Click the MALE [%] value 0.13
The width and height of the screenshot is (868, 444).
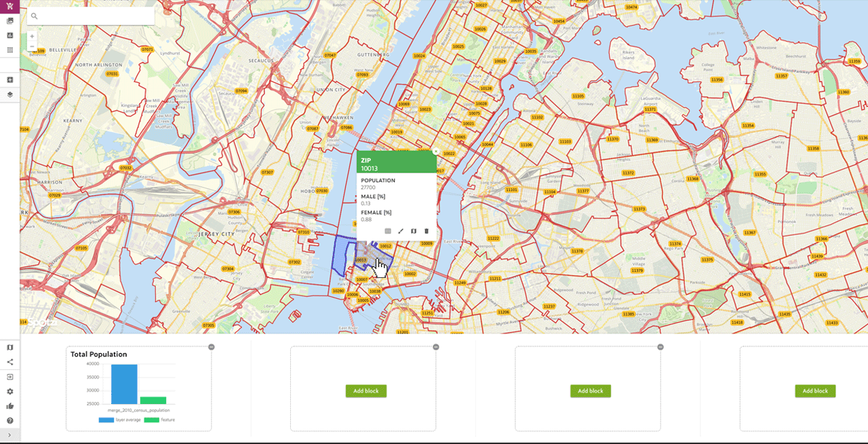[x=366, y=203]
